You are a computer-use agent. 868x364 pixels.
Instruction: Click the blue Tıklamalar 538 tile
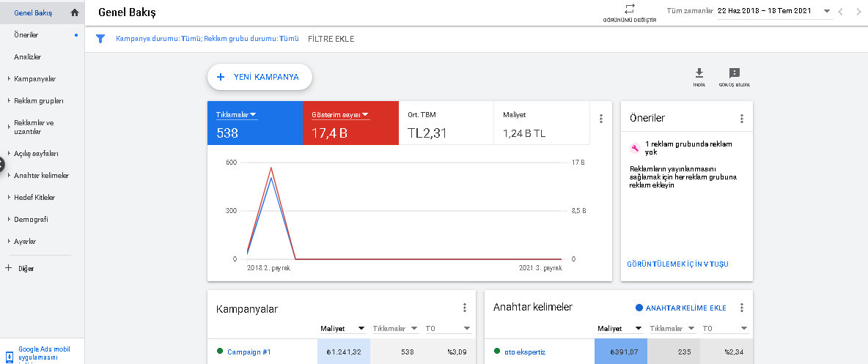pyautogui.click(x=255, y=123)
